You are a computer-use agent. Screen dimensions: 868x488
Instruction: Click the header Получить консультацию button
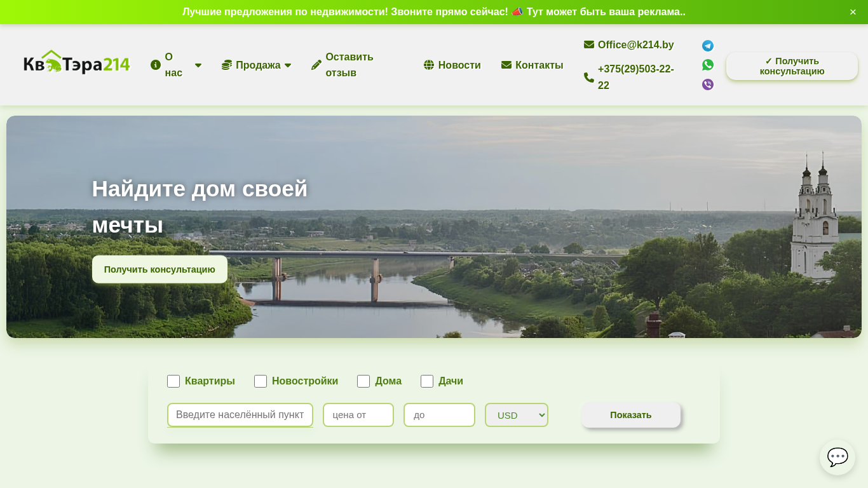pos(792,66)
